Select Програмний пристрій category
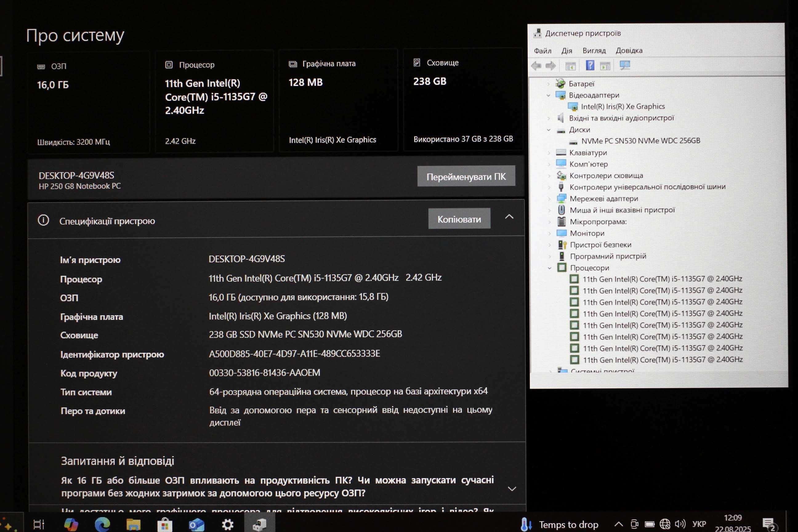798x532 pixels. pos(608,256)
